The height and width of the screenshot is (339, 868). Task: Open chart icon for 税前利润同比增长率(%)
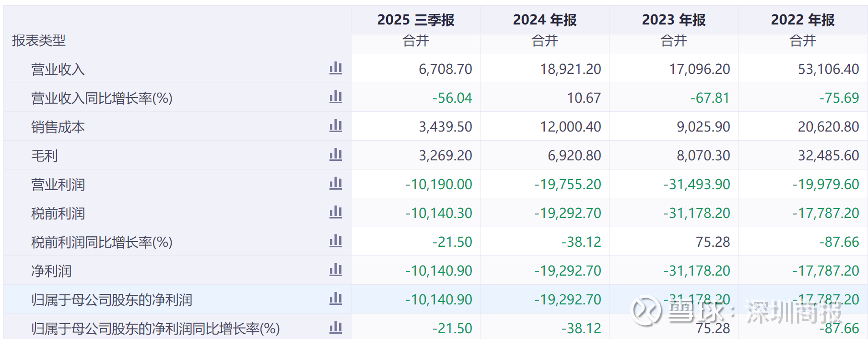pyautogui.click(x=336, y=241)
